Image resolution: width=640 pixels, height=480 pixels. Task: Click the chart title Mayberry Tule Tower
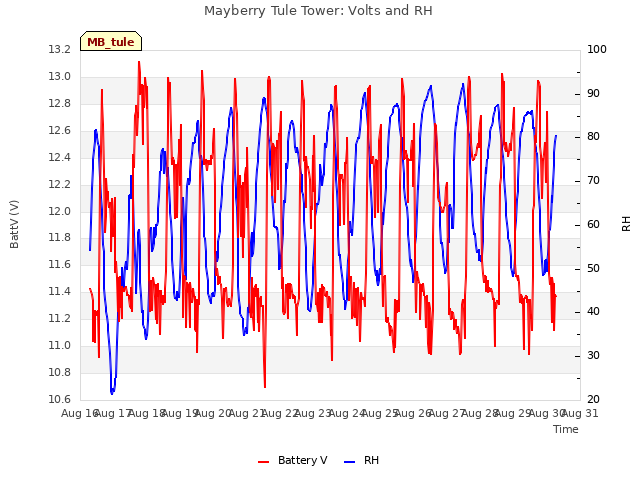[x=318, y=10]
